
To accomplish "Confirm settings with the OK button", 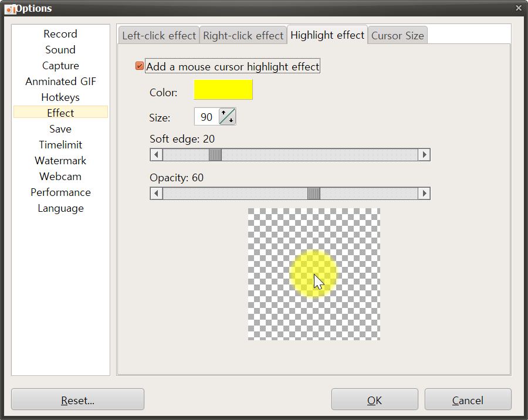I will coord(374,399).
